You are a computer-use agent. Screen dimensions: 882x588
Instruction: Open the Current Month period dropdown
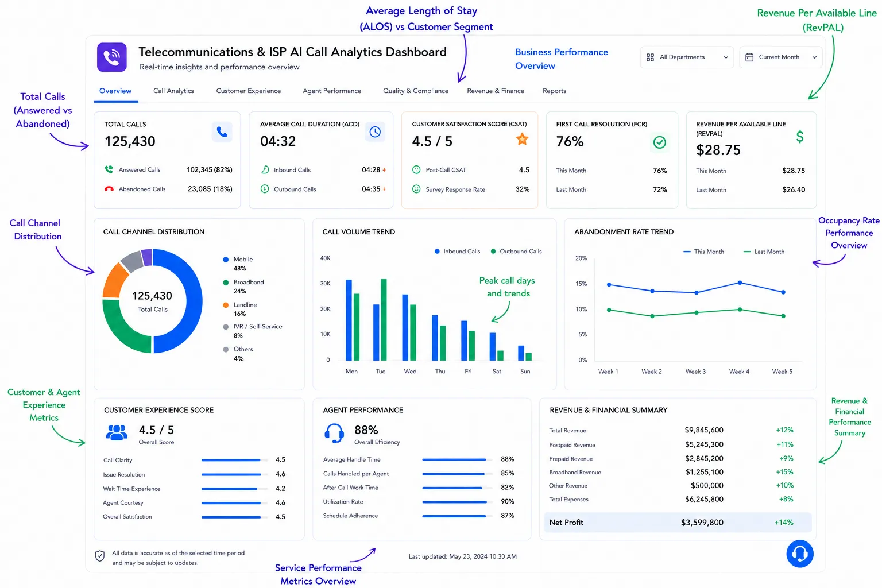pyautogui.click(x=781, y=57)
